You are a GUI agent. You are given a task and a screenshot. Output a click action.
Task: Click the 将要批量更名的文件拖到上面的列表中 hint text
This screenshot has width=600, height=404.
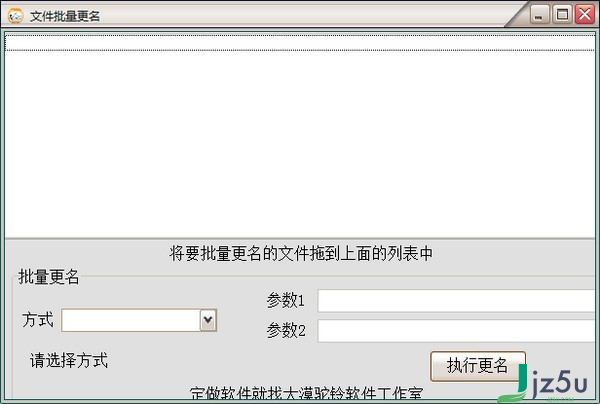301,254
